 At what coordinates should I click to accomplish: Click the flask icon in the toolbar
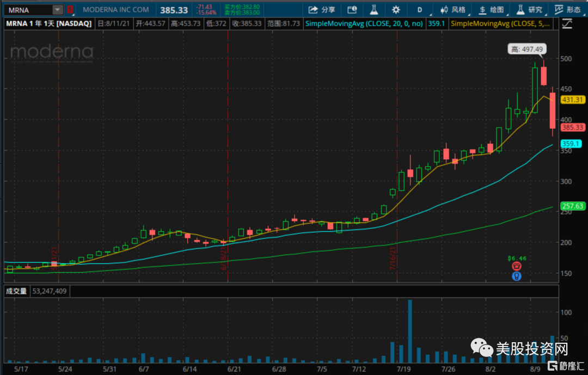pos(373,10)
